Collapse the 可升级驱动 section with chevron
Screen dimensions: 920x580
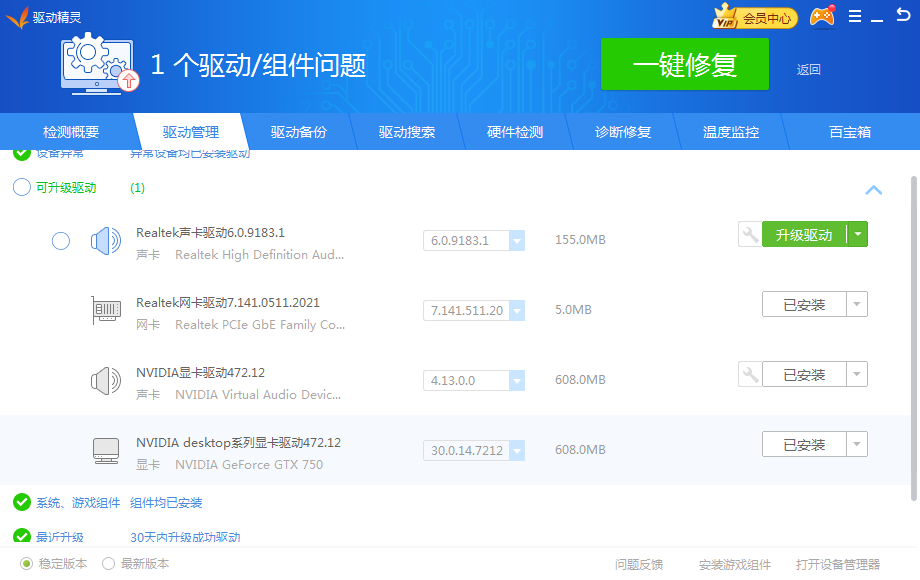point(873,189)
